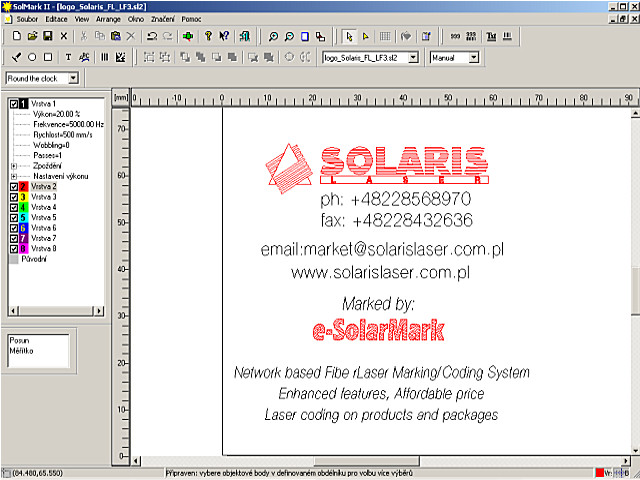
Task: Click the mm unit ruler corner button
Action: [121, 98]
